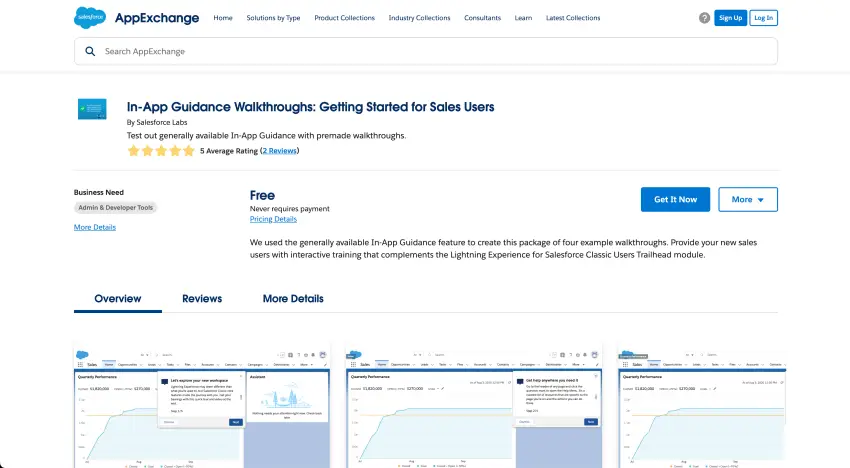Click the Get It Now button

click(675, 199)
